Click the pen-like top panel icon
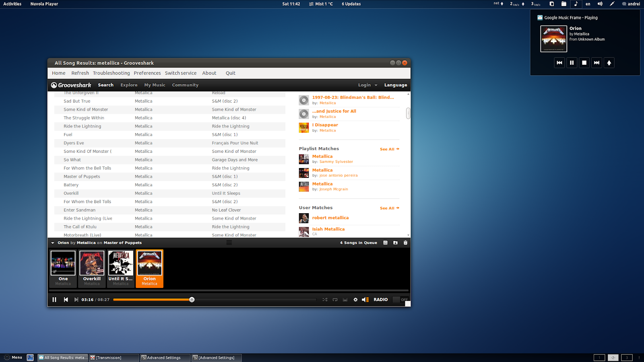644x362 pixels. (612, 4)
